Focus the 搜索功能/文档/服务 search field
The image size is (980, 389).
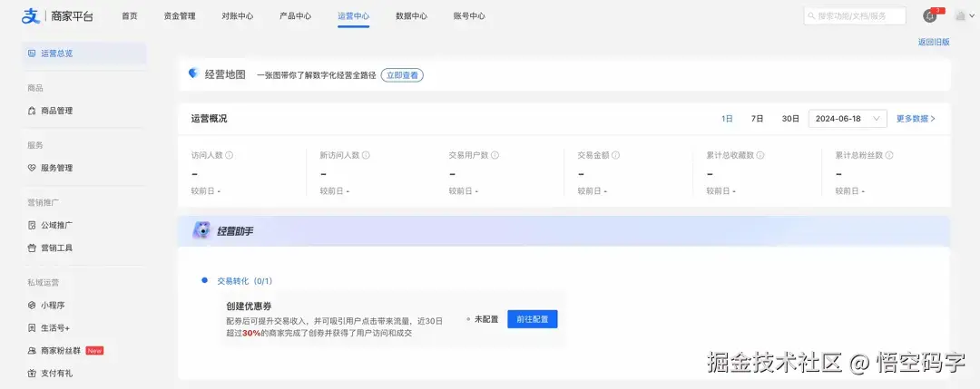click(855, 16)
